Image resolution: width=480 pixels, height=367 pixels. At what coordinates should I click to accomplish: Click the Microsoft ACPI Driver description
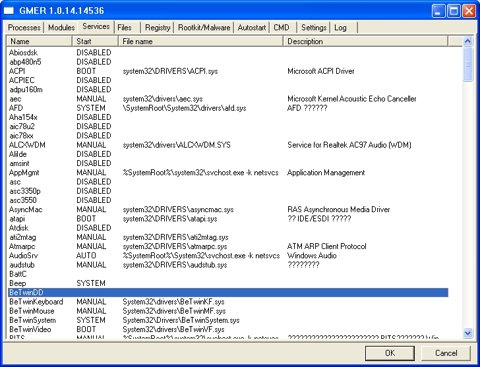(x=321, y=71)
